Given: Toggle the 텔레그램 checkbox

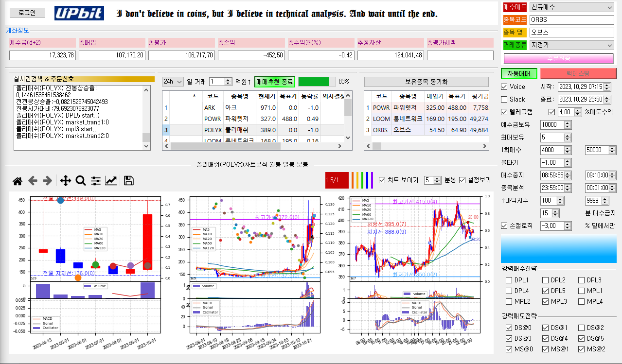Looking at the screenshot, I should [504, 112].
